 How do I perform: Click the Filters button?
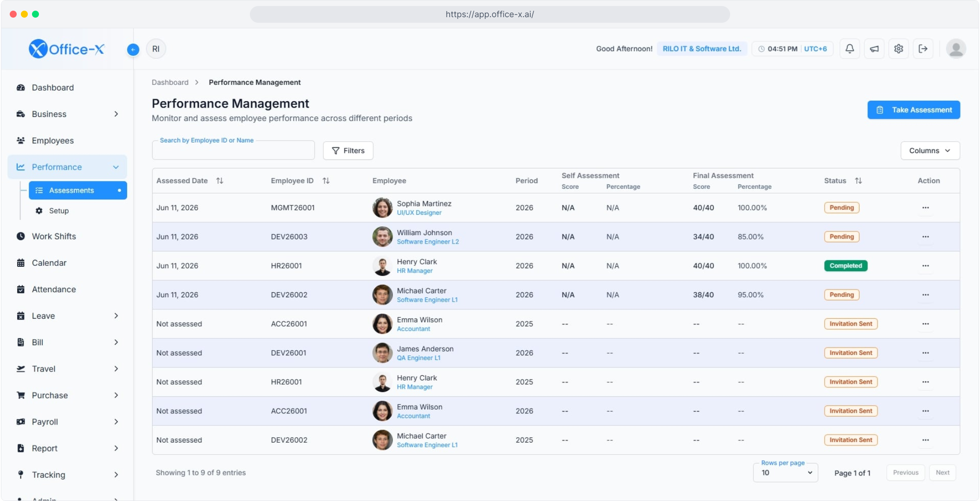pos(348,151)
